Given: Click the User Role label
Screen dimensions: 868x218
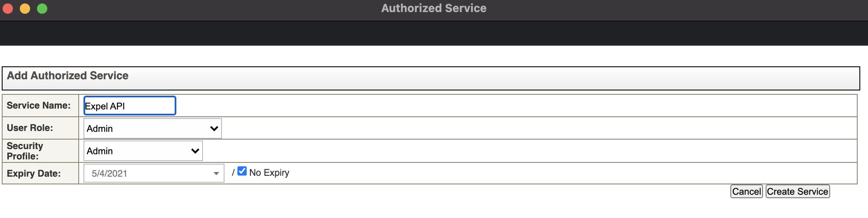Looking at the screenshot, I should 30,128.
